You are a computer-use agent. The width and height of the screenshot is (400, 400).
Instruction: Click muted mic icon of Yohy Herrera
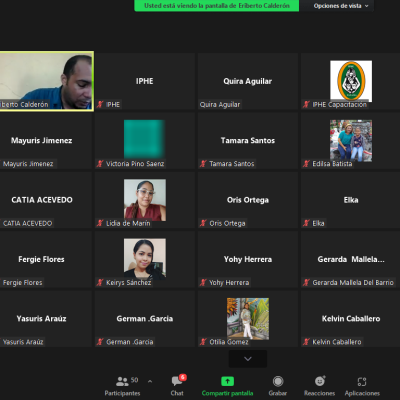click(x=203, y=282)
